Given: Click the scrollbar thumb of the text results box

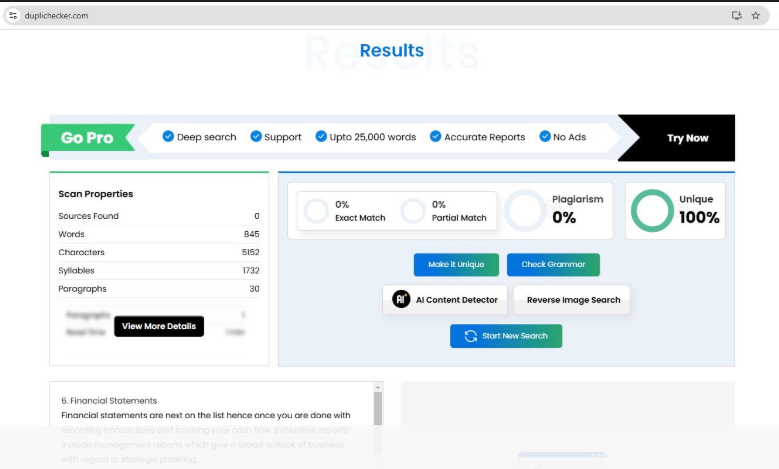Looking at the screenshot, I should 378,408.
